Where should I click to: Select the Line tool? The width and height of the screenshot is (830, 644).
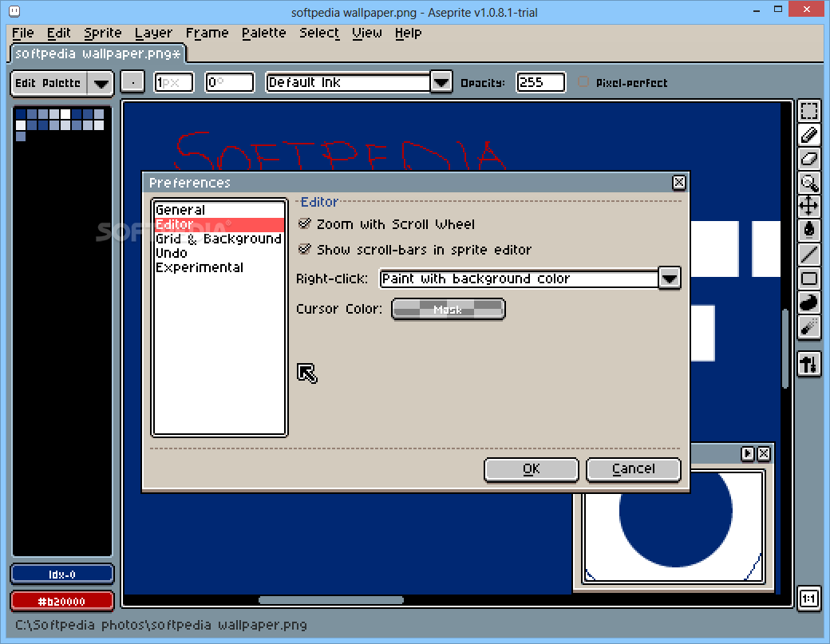point(808,254)
